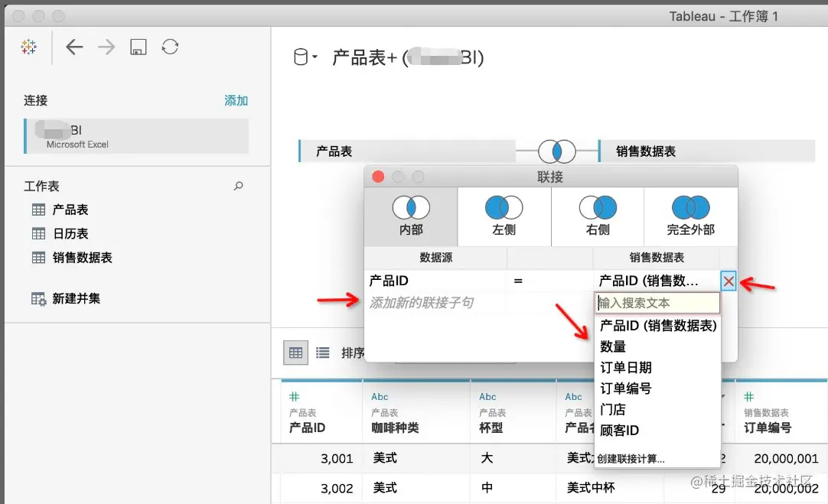
Task: Click the 添加 connection link
Action: tap(236, 100)
